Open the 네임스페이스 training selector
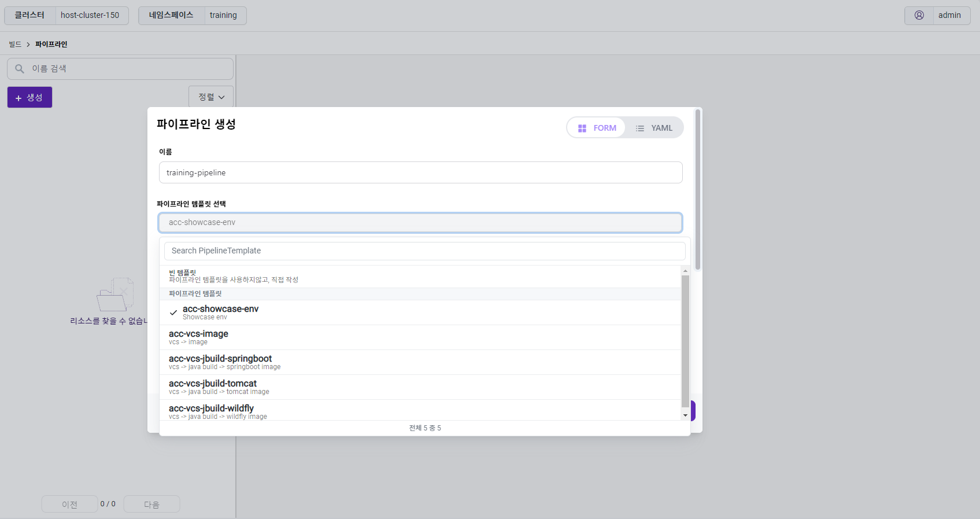The width and height of the screenshot is (980, 519). coord(193,15)
